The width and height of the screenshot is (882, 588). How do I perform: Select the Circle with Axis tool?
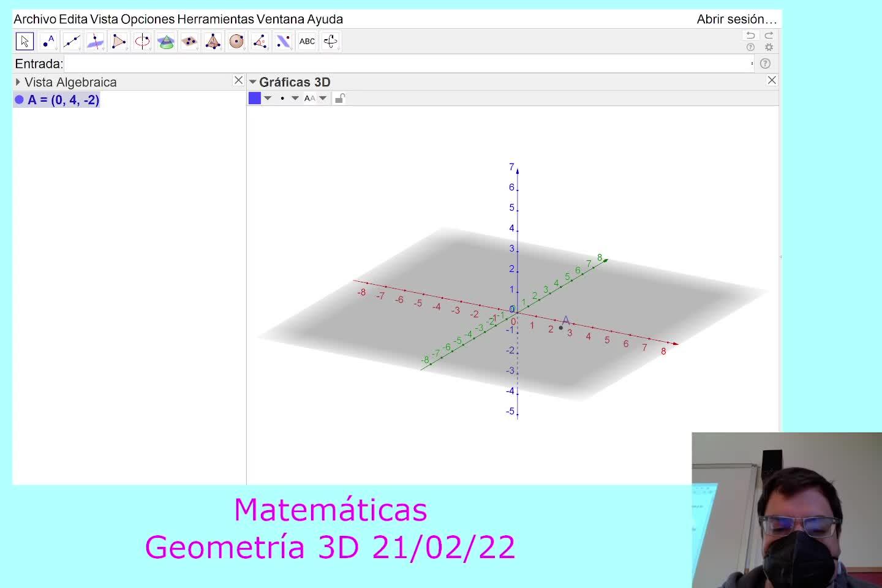point(142,42)
